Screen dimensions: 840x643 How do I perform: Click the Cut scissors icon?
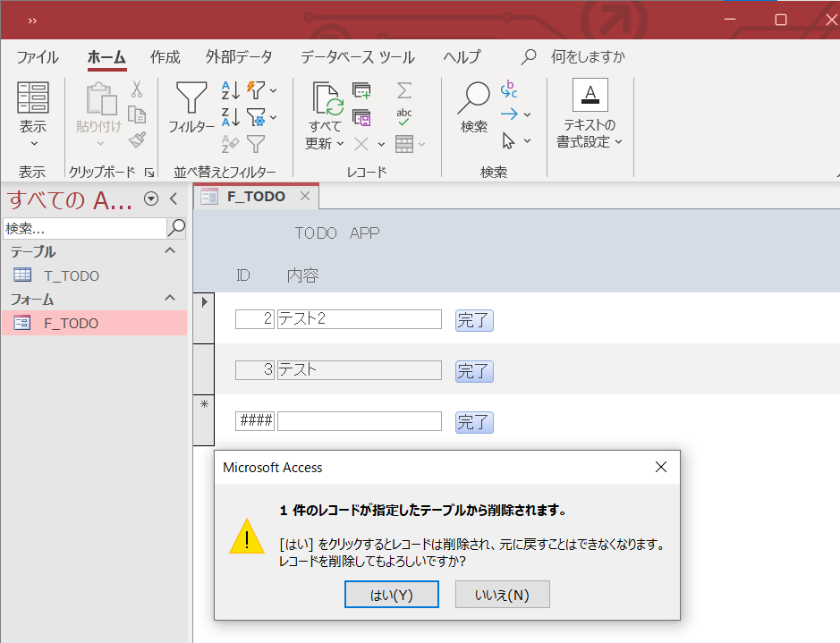coord(137,89)
